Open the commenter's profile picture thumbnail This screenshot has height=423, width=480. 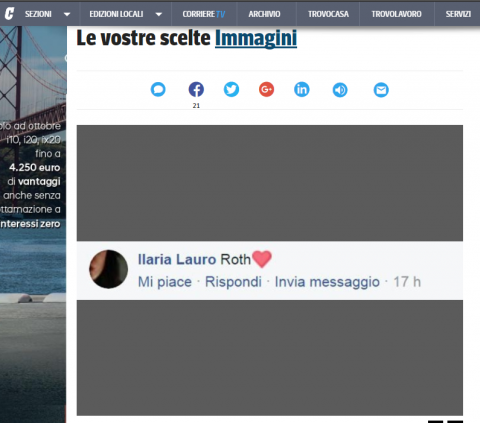coord(108,269)
